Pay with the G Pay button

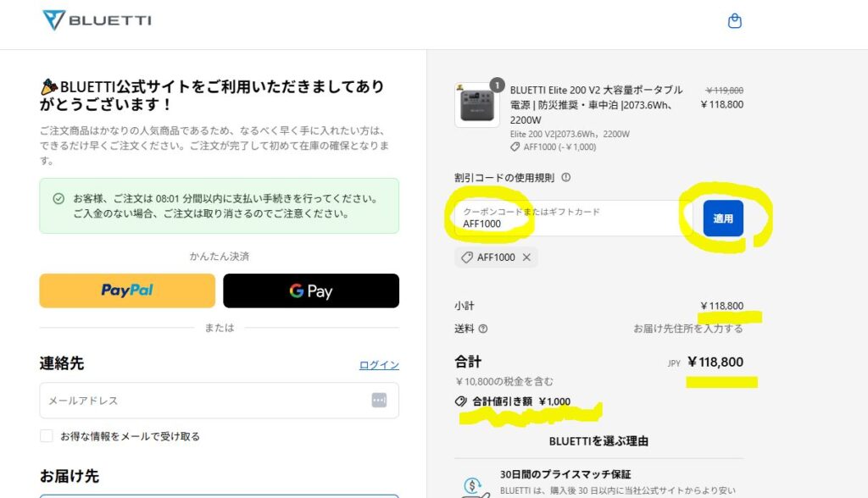pyautogui.click(x=311, y=290)
